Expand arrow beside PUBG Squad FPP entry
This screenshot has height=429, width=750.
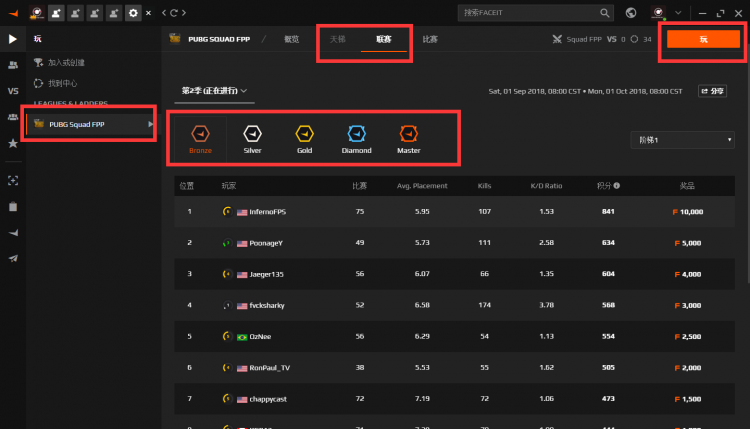pyautogui.click(x=150, y=124)
